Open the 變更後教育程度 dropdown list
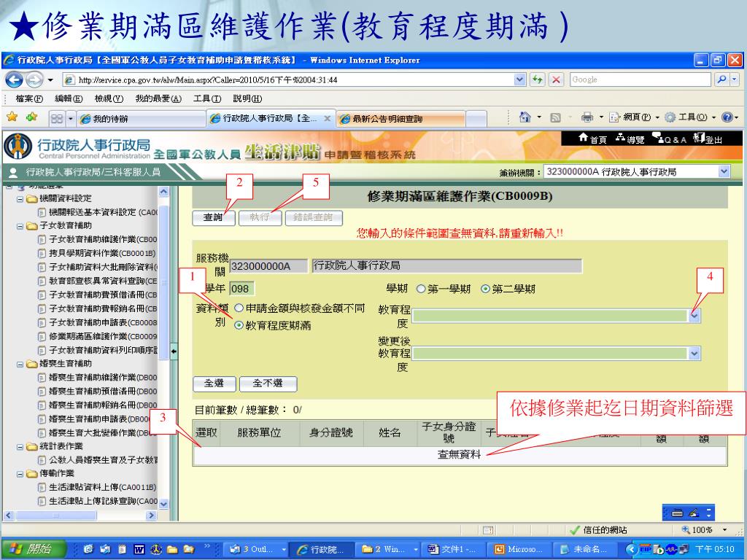The image size is (747, 560). click(x=694, y=354)
